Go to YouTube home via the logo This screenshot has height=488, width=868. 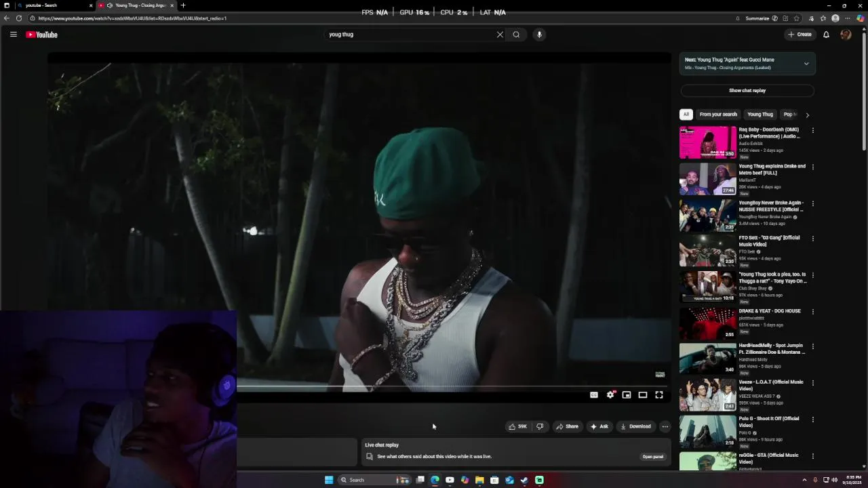pyautogui.click(x=42, y=35)
